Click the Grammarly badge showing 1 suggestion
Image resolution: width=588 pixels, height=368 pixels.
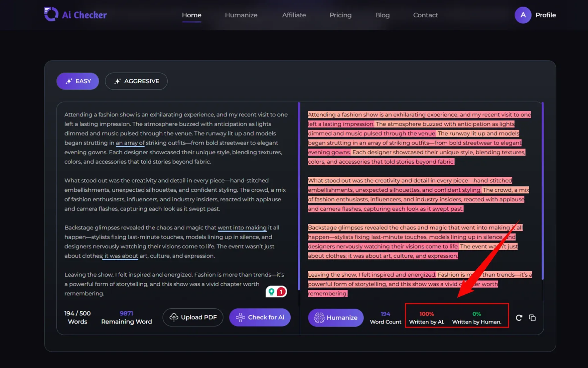(x=276, y=292)
